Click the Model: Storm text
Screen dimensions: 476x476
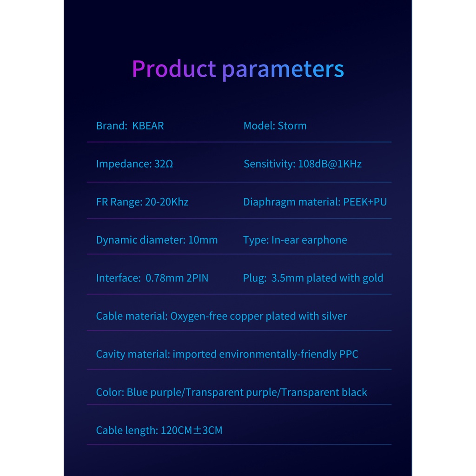[x=275, y=126]
